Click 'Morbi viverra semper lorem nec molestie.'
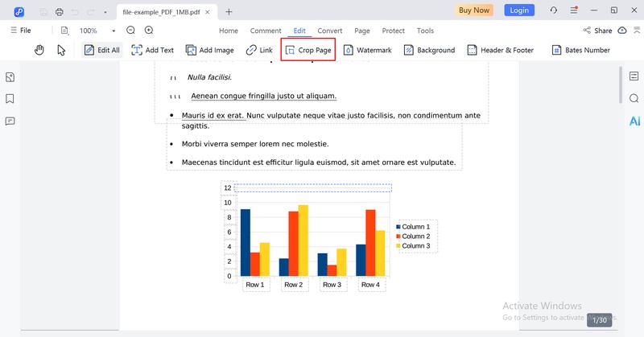This screenshot has width=644, height=337. [255, 144]
